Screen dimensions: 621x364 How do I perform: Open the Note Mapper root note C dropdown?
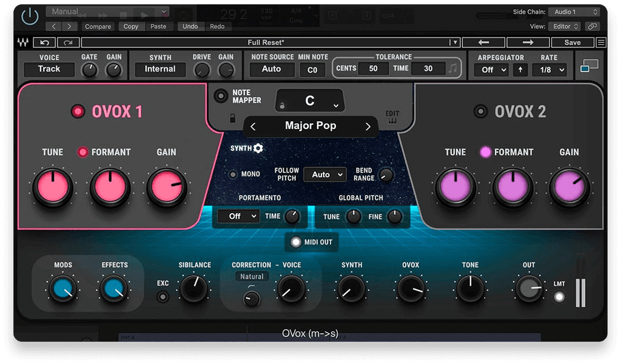pos(309,100)
